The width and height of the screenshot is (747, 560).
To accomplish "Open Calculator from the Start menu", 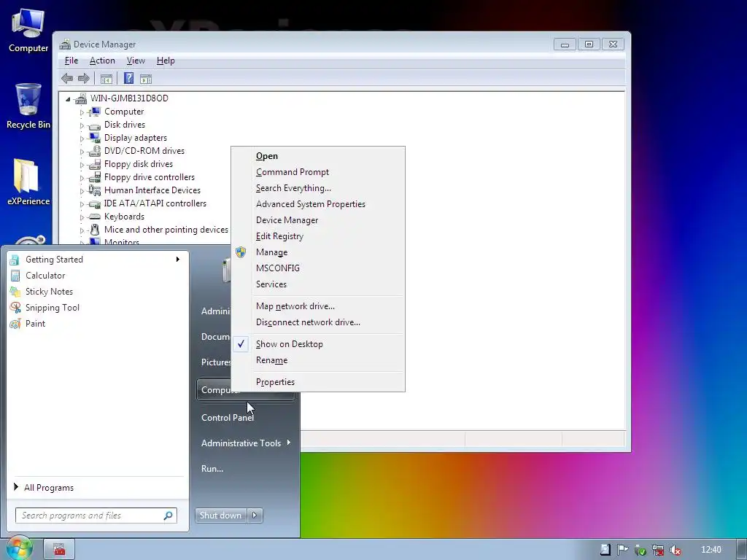I will [44, 275].
